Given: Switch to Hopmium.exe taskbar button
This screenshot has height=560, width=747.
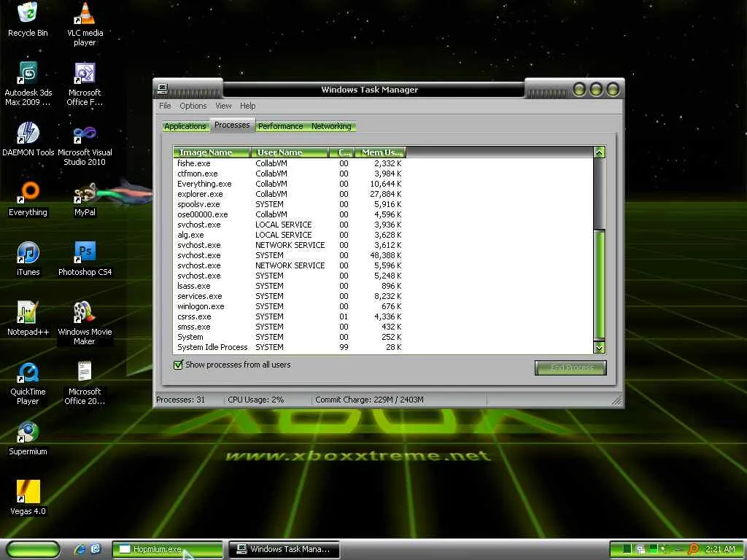Looking at the screenshot, I should pyautogui.click(x=168, y=550).
